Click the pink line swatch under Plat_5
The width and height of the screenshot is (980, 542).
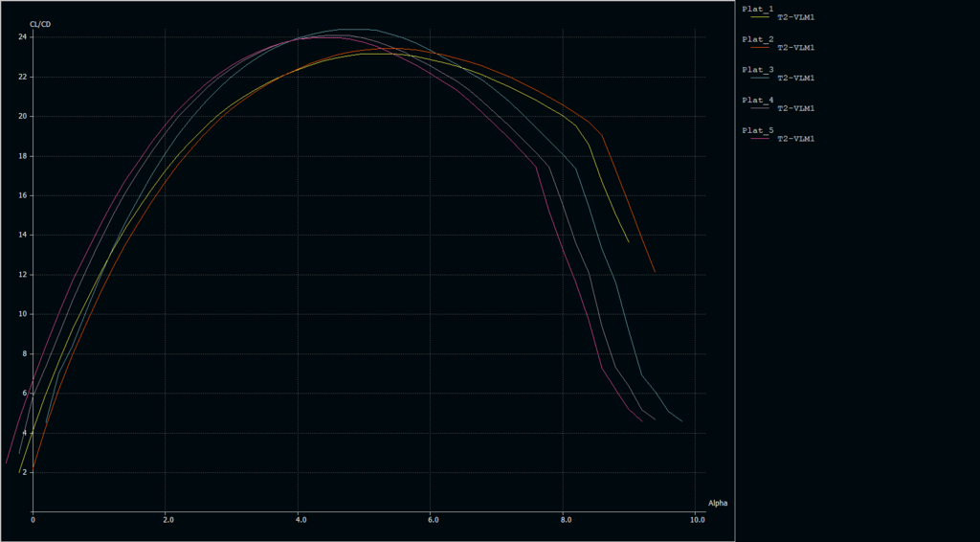pyautogui.click(x=761, y=139)
